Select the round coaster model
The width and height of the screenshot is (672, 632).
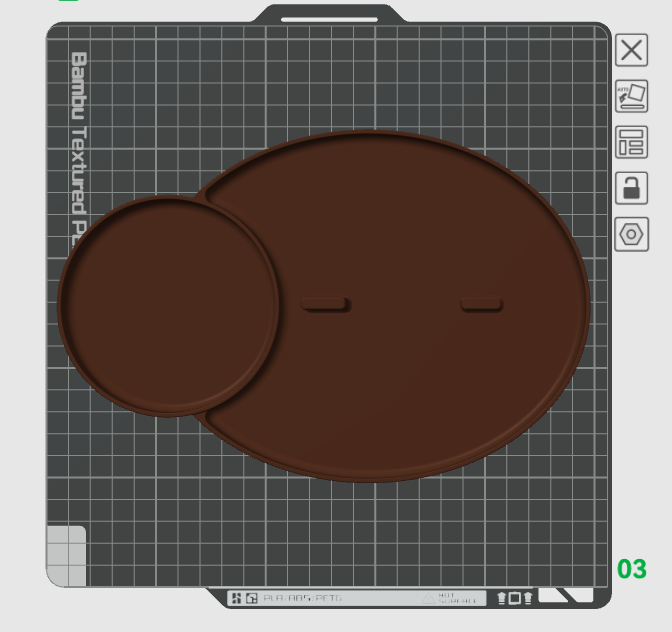click(168, 306)
